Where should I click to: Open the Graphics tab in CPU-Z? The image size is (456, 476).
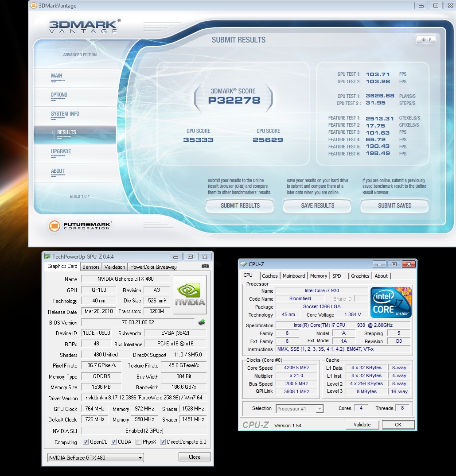[x=360, y=276]
